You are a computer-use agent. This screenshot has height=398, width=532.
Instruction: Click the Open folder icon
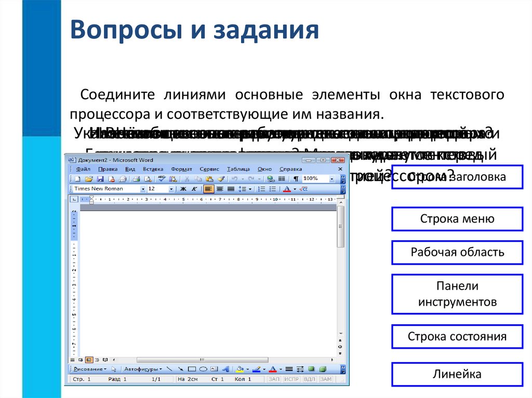pos(89,179)
